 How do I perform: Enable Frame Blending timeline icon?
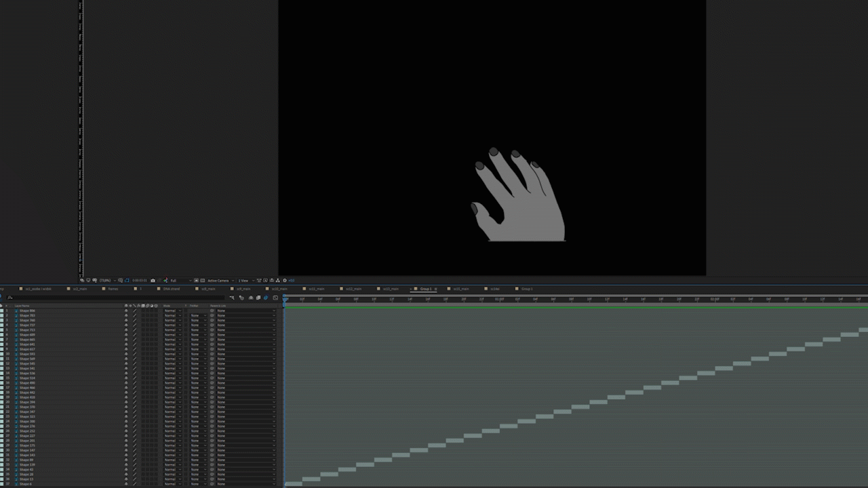coord(258,298)
